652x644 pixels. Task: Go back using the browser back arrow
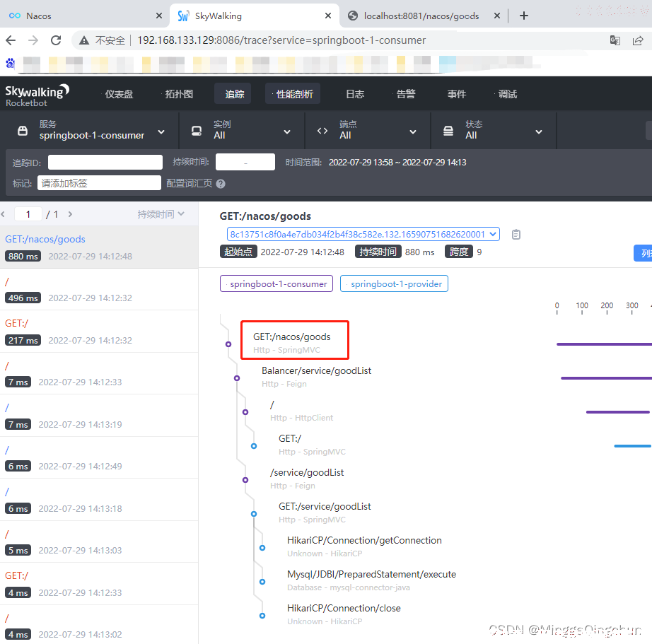coord(11,40)
